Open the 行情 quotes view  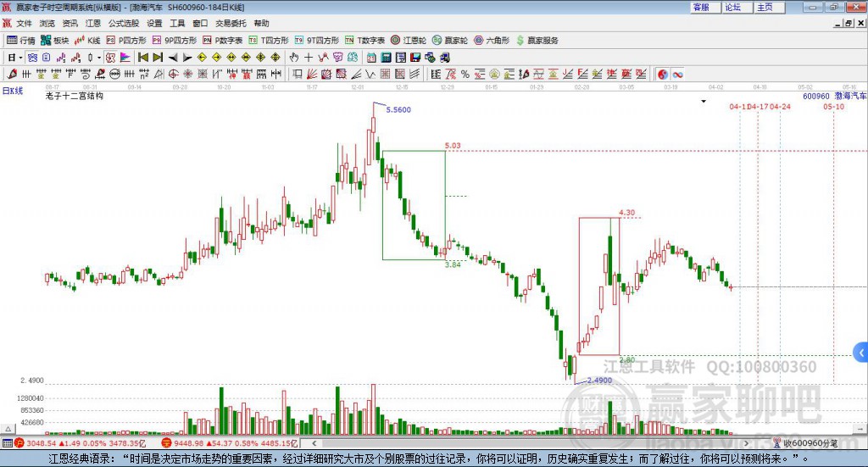coord(20,41)
